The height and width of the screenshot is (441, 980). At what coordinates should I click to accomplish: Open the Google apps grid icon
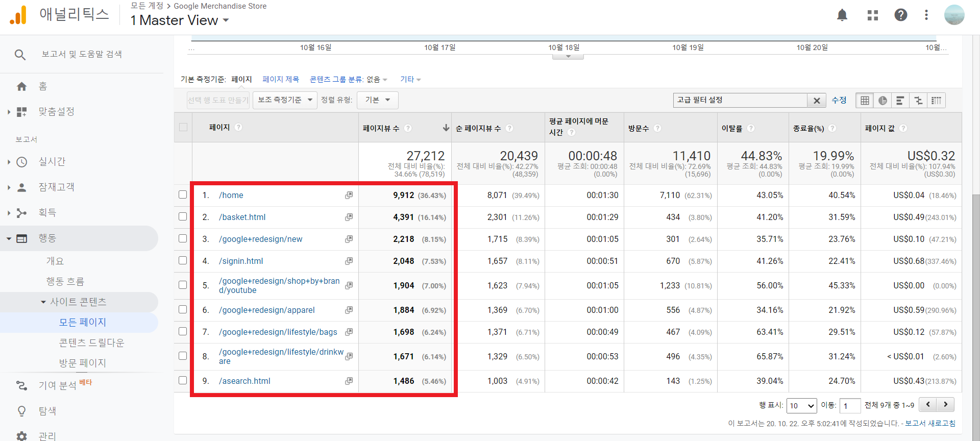pos(873,15)
